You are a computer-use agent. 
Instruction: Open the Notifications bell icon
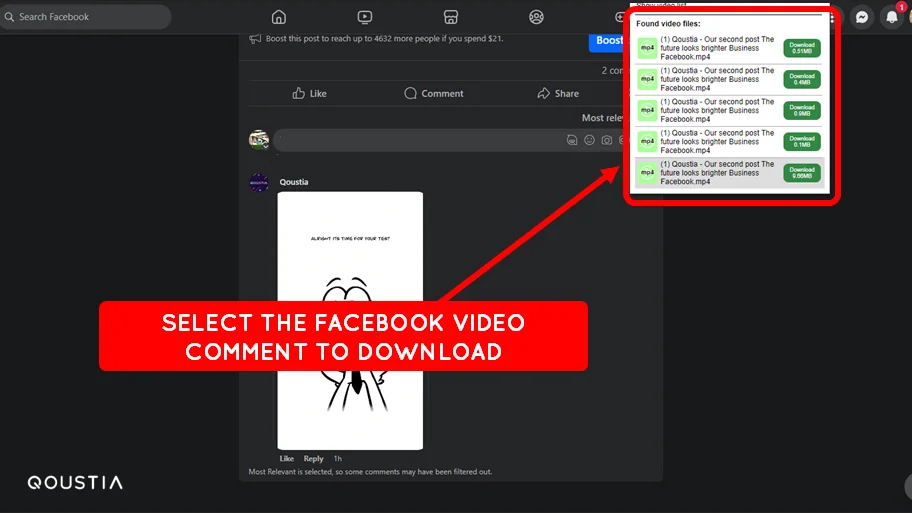point(892,17)
